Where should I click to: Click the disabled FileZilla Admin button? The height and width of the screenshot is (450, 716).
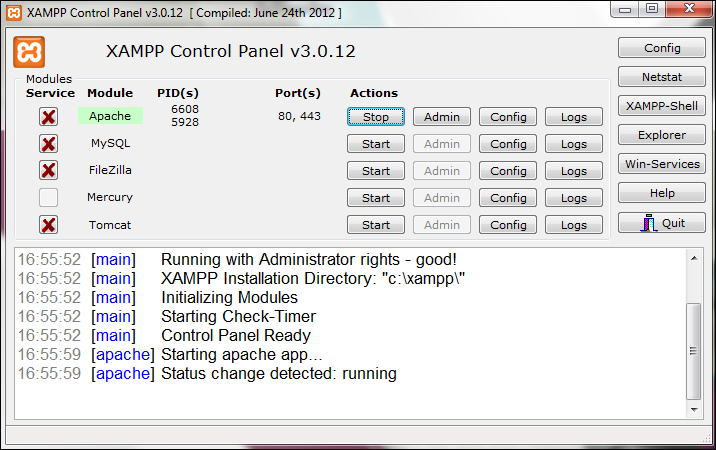pyautogui.click(x=442, y=171)
